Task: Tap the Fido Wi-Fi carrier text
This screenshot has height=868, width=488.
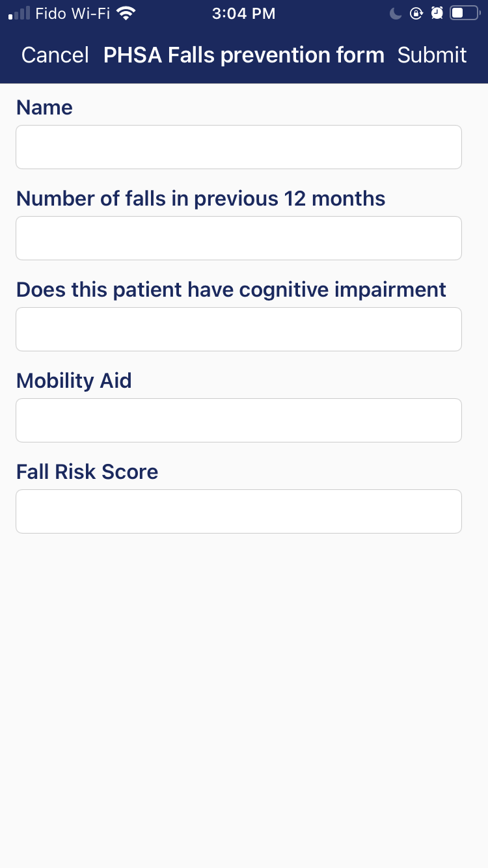Action: (72, 14)
